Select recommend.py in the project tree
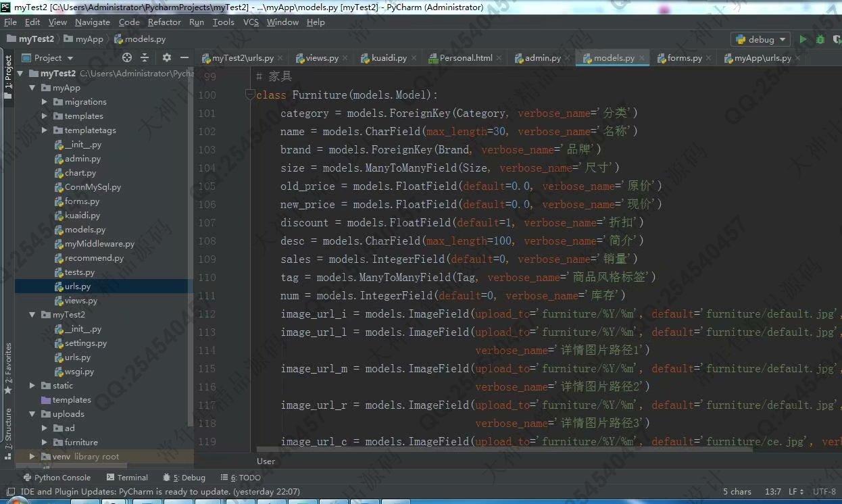The height and width of the screenshot is (504, 842). click(x=94, y=258)
